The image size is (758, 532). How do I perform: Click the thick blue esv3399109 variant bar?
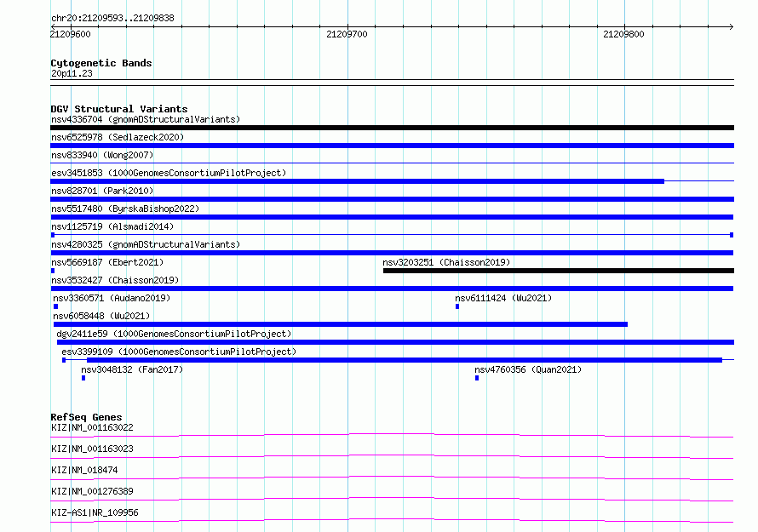[405, 360]
